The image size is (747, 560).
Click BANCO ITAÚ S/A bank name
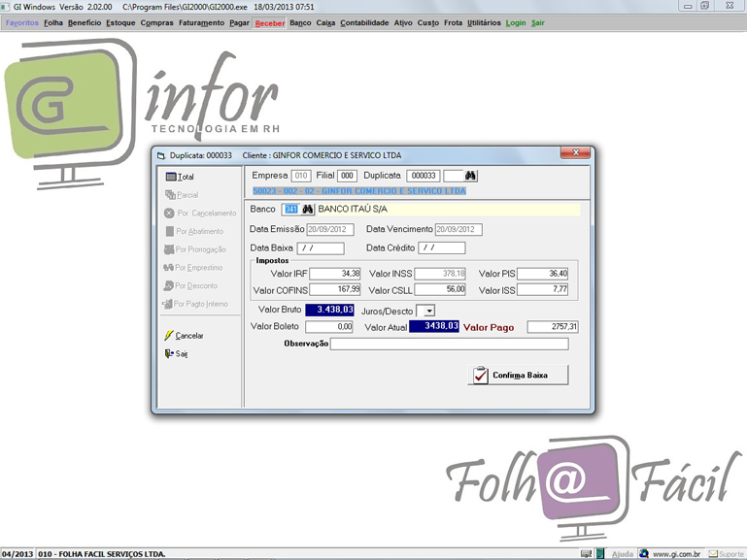353,210
